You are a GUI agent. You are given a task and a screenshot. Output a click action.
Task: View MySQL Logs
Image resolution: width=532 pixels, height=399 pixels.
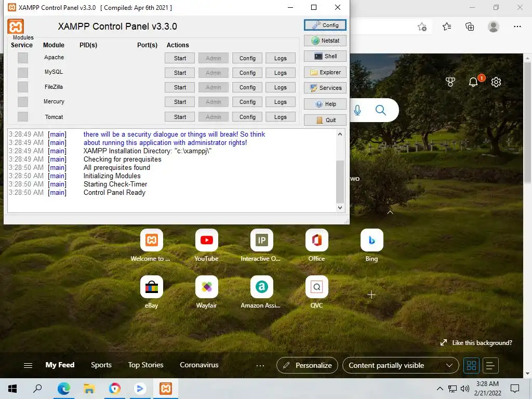tap(281, 73)
